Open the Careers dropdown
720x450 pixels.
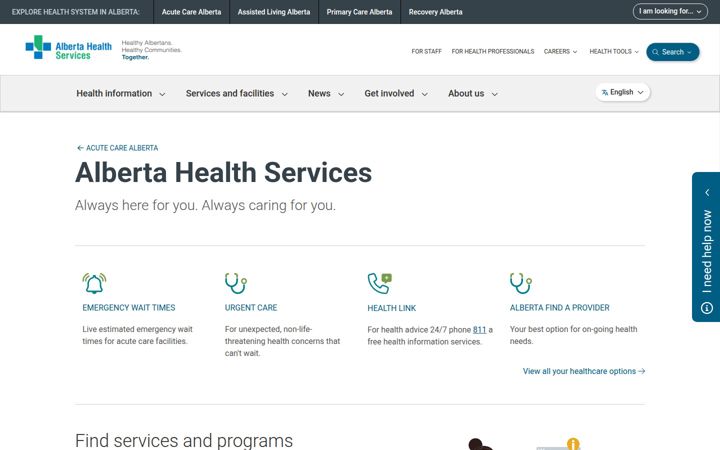point(560,51)
